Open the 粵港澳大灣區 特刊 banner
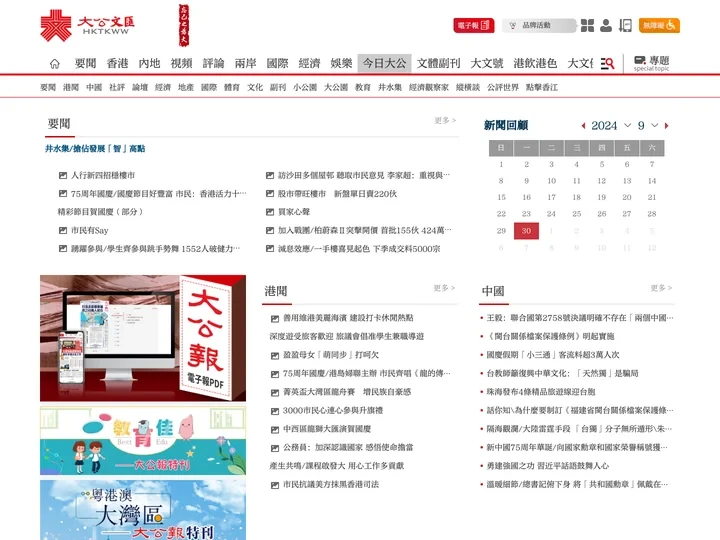This screenshot has height=540, width=720. (143, 510)
